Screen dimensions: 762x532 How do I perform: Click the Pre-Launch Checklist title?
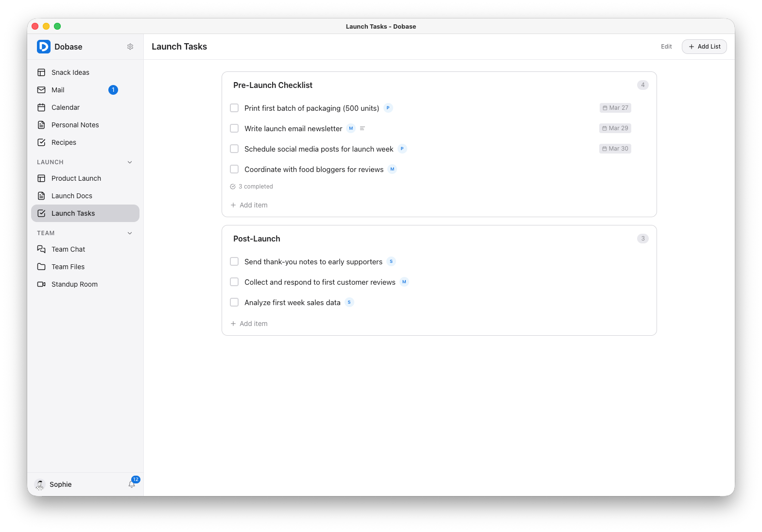(x=273, y=85)
